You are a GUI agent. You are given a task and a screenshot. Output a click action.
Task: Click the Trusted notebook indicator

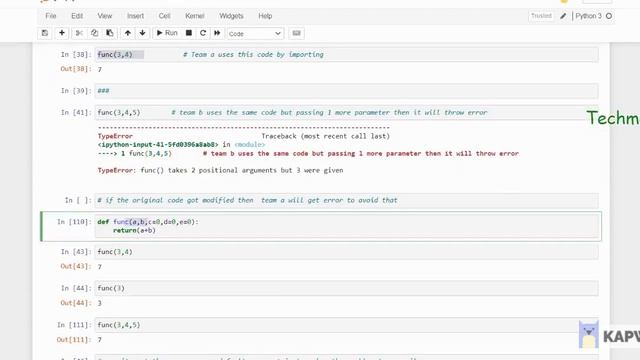click(541, 16)
